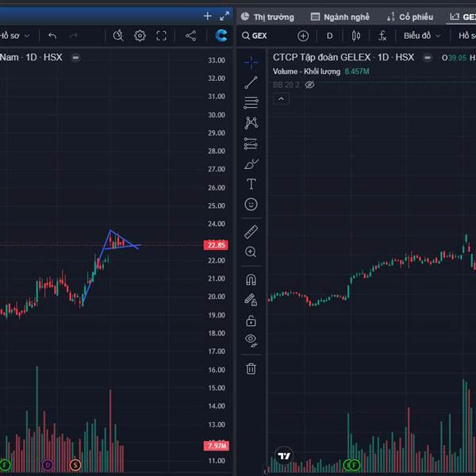This screenshot has height=476, width=476.
Task: Change the D timeframe interval
Action: [330, 36]
